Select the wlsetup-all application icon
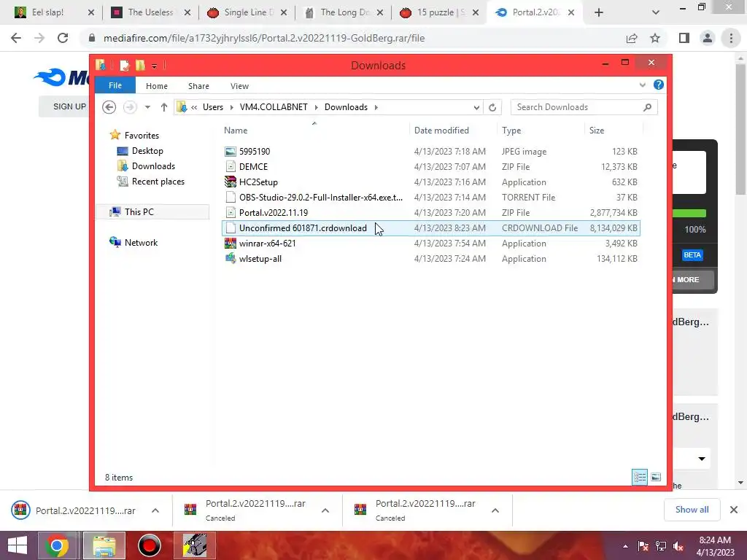747x560 pixels. (231, 259)
